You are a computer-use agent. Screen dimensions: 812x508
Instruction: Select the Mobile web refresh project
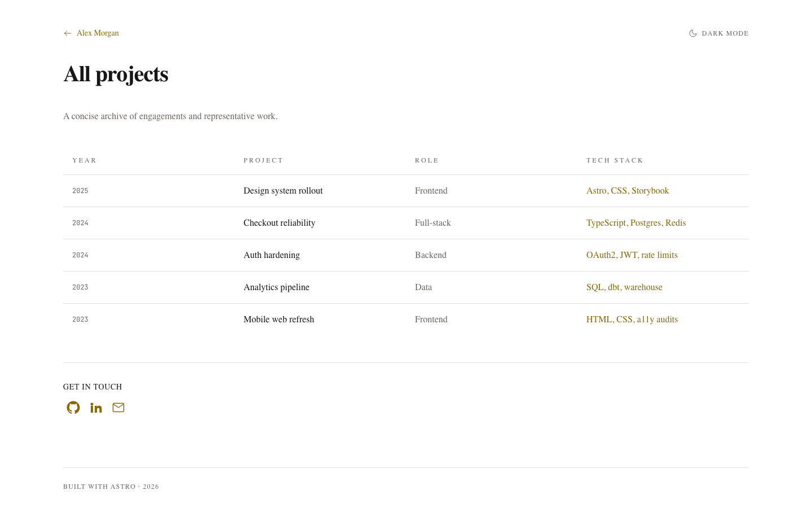click(x=279, y=319)
